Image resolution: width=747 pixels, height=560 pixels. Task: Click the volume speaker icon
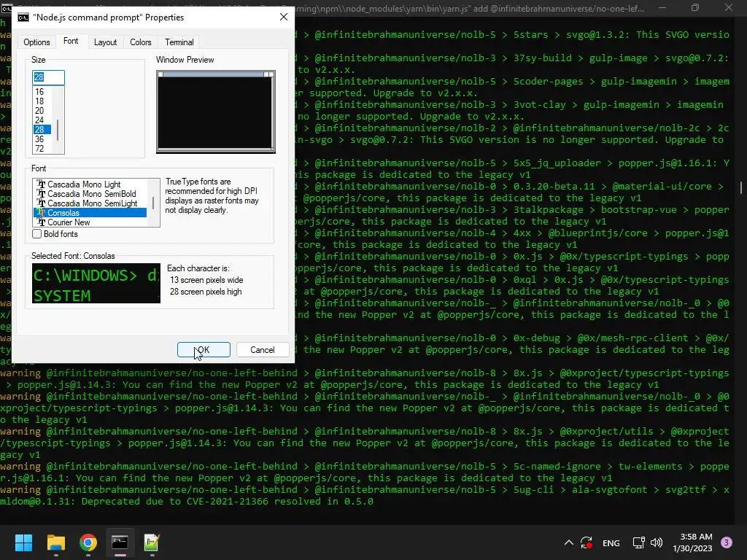657,542
